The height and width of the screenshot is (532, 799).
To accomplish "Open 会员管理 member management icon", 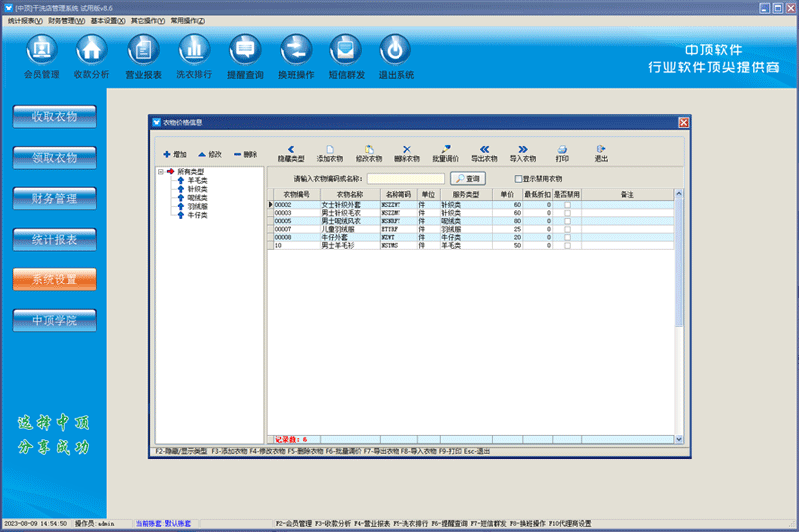I will coord(42,50).
